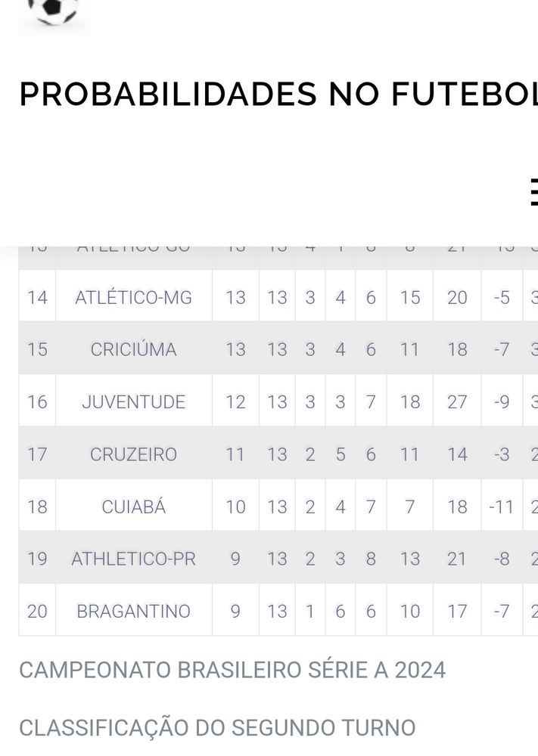
Task: Click Bragantino's 9 points cell
Action: [235, 611]
